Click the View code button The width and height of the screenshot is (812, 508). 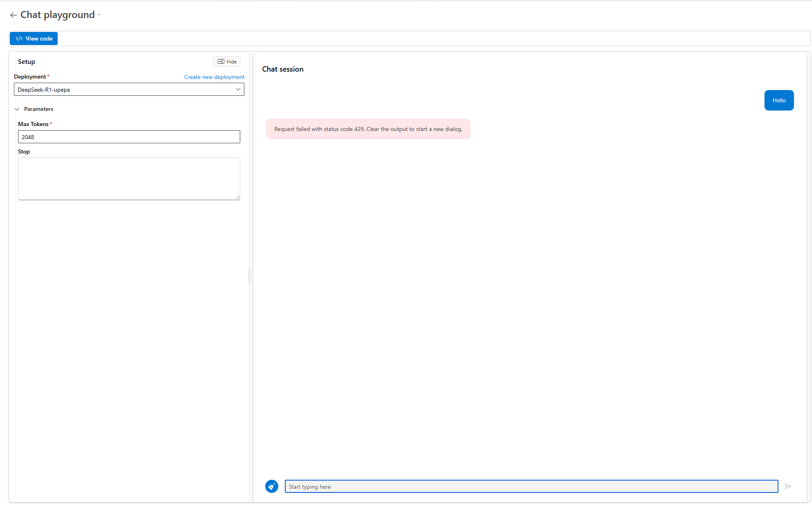tap(34, 38)
